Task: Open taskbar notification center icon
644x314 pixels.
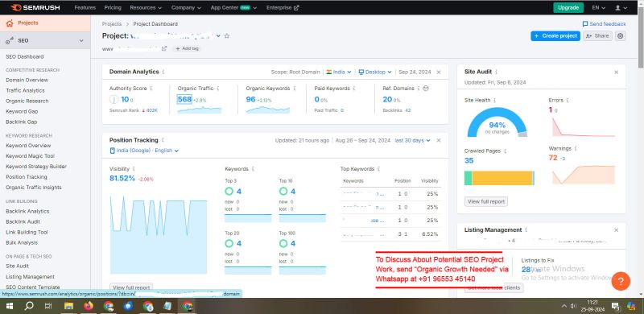Action: pyautogui.click(x=616, y=306)
